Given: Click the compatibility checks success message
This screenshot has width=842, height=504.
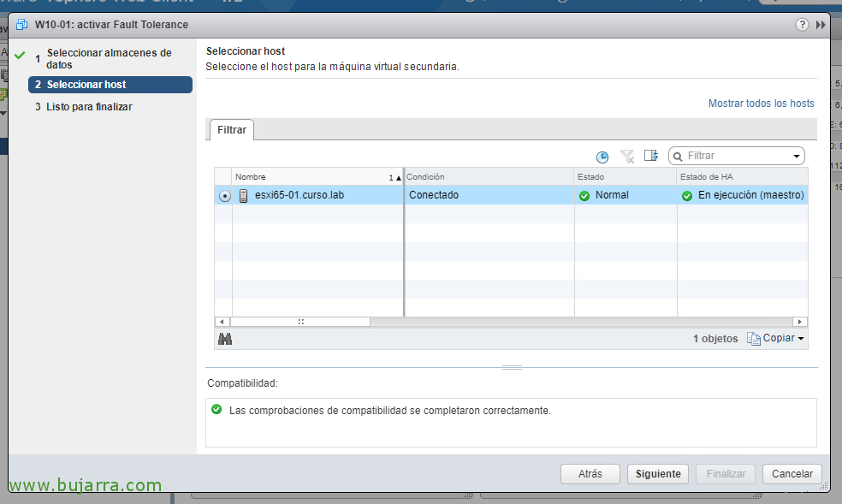Looking at the screenshot, I should 390,411.
